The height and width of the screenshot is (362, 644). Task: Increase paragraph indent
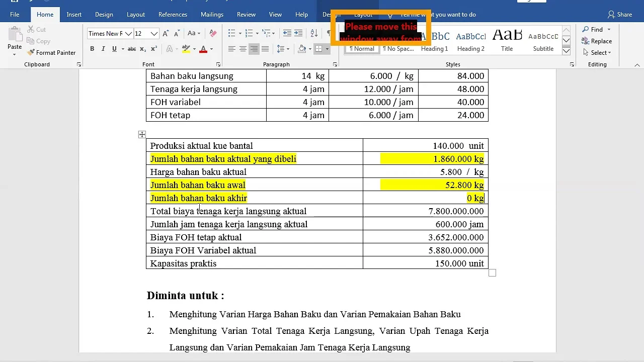[298, 34]
